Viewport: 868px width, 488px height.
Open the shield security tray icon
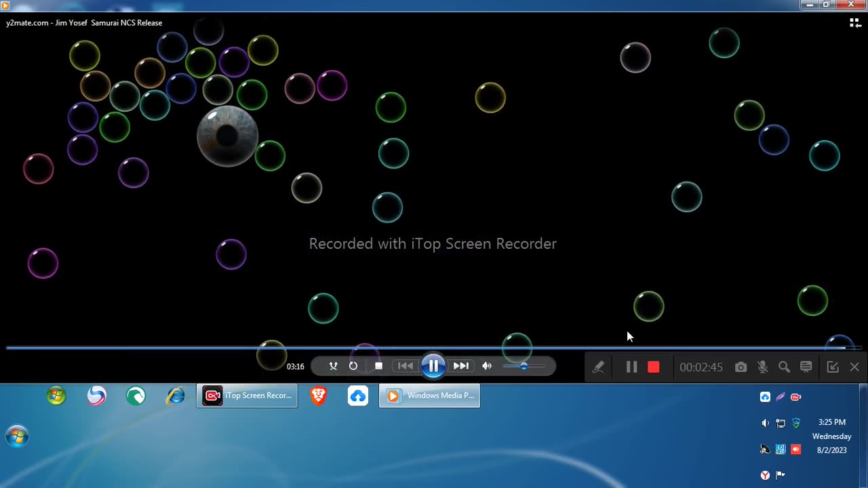coord(796,423)
